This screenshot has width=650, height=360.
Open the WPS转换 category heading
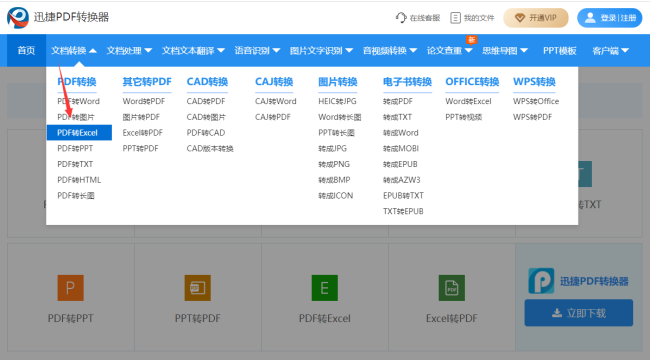point(534,82)
